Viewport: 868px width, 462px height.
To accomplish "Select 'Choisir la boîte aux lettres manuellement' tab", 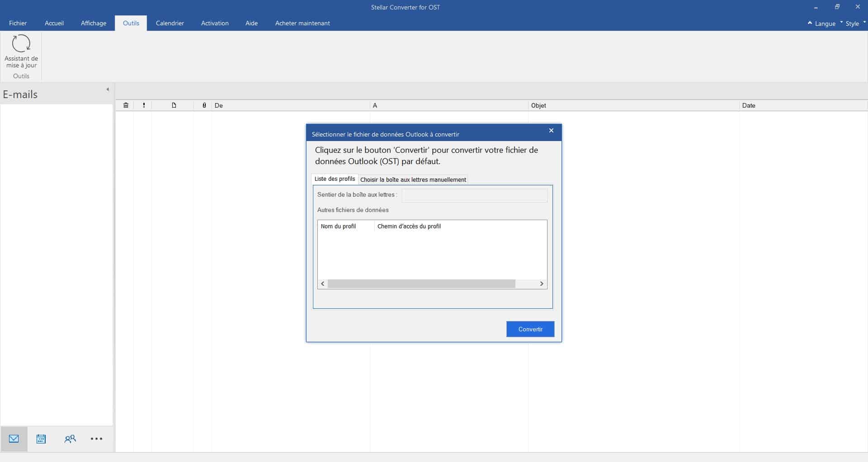I will (x=413, y=179).
